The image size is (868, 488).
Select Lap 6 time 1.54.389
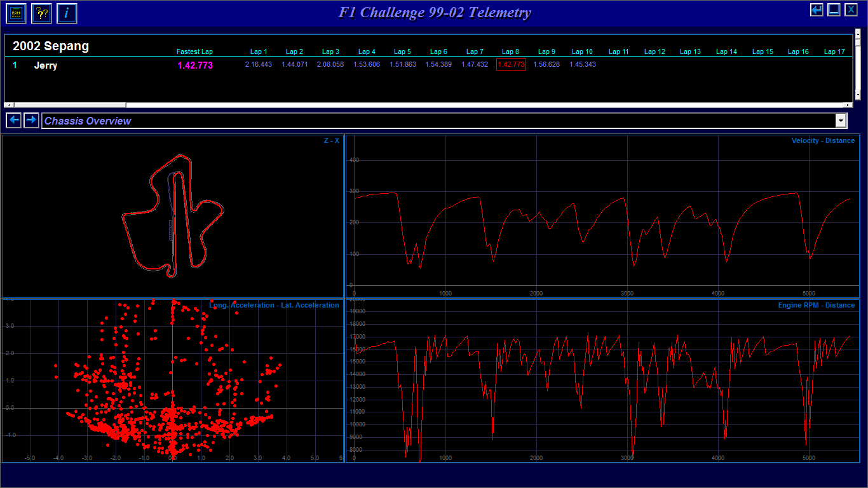(438, 65)
